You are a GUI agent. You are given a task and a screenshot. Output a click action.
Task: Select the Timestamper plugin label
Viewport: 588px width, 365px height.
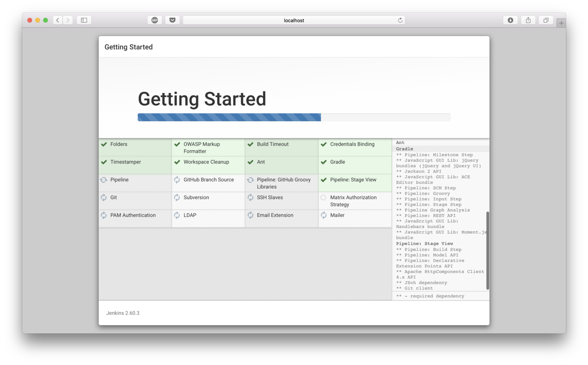126,162
